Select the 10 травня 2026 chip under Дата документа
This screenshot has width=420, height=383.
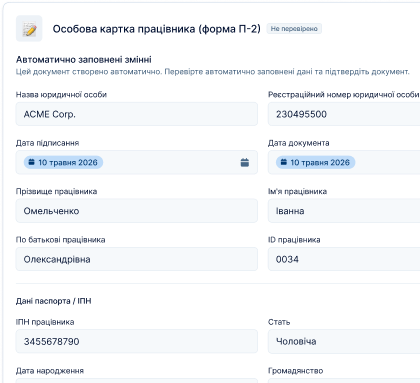315,162
